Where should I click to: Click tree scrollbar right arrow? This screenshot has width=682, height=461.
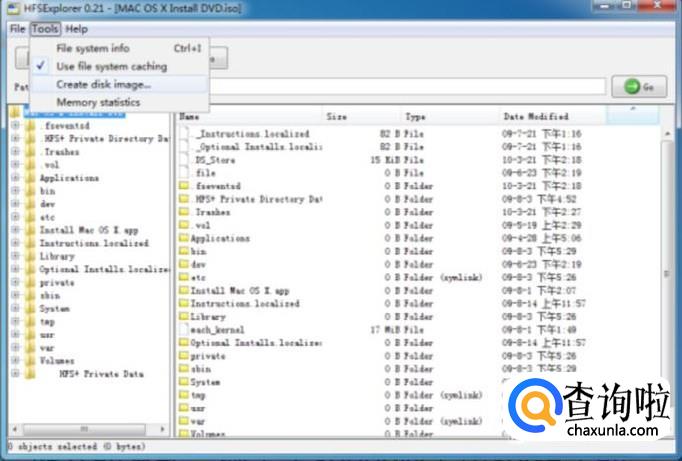point(163,429)
